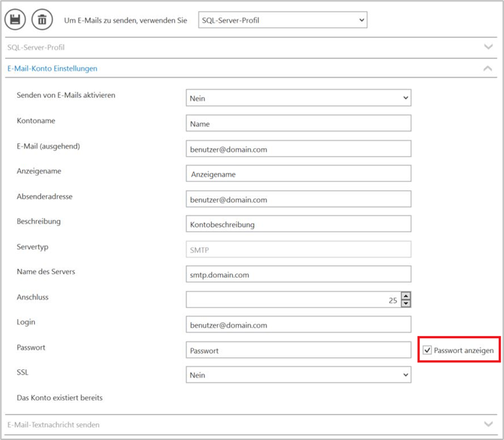
Task: Collapse the E-Mail-Konto Einstellungen chevron
Action: [x=487, y=68]
